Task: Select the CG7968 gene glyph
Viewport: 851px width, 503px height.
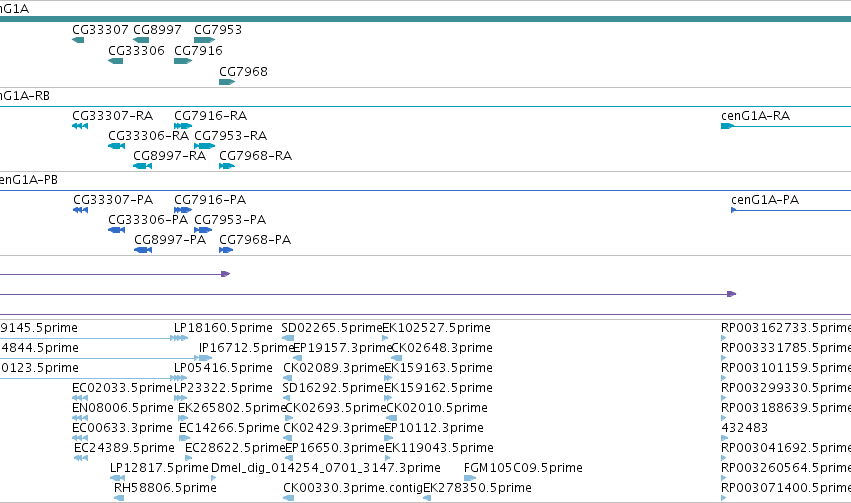Action: (227, 82)
